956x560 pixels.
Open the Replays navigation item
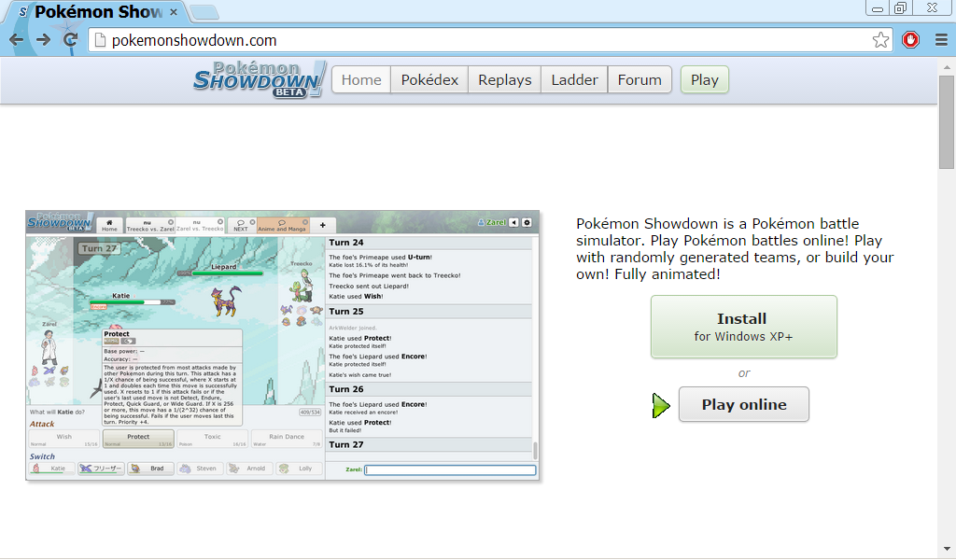505,80
